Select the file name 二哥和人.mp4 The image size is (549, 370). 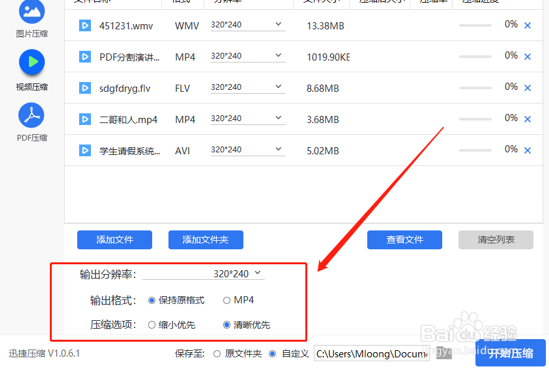pyautogui.click(x=128, y=120)
